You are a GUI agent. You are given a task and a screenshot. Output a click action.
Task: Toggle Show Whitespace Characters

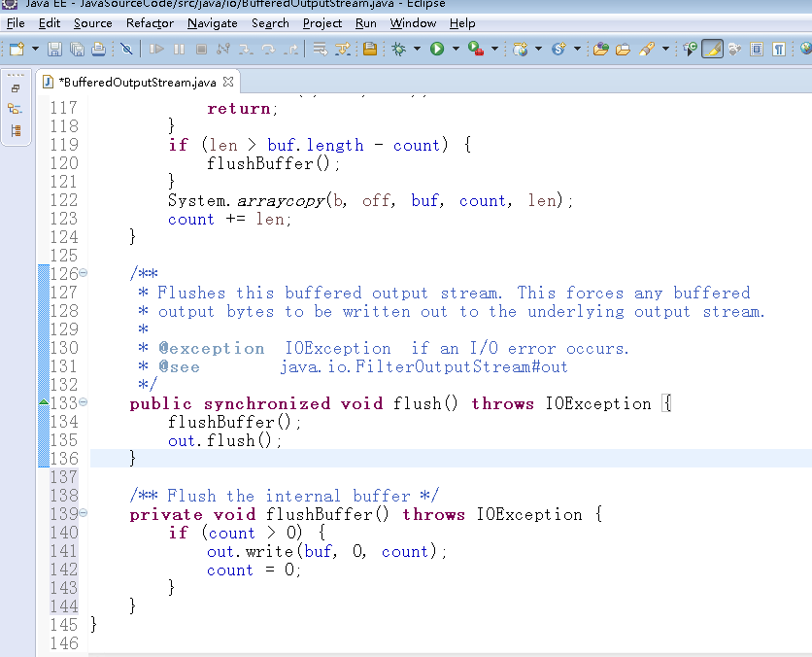coord(779,49)
